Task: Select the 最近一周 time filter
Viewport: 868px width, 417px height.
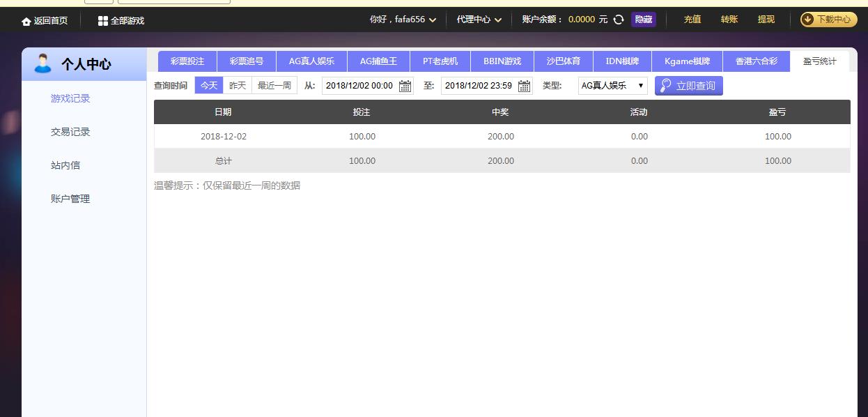Action: pos(274,85)
